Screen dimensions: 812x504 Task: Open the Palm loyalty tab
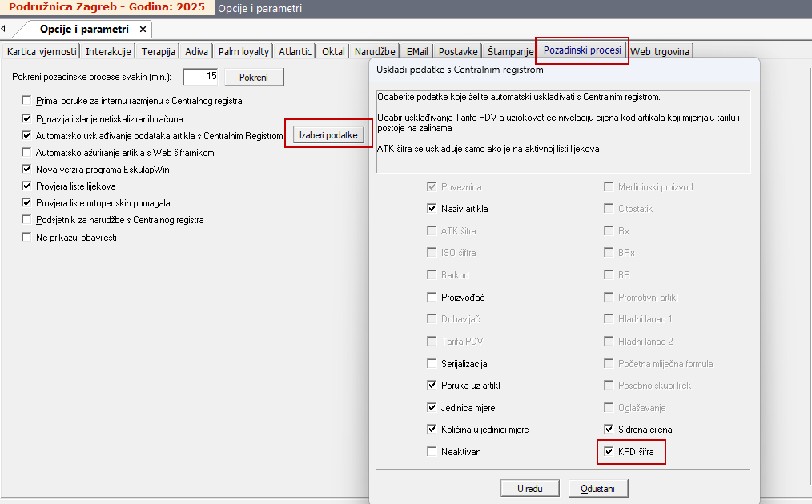click(243, 51)
